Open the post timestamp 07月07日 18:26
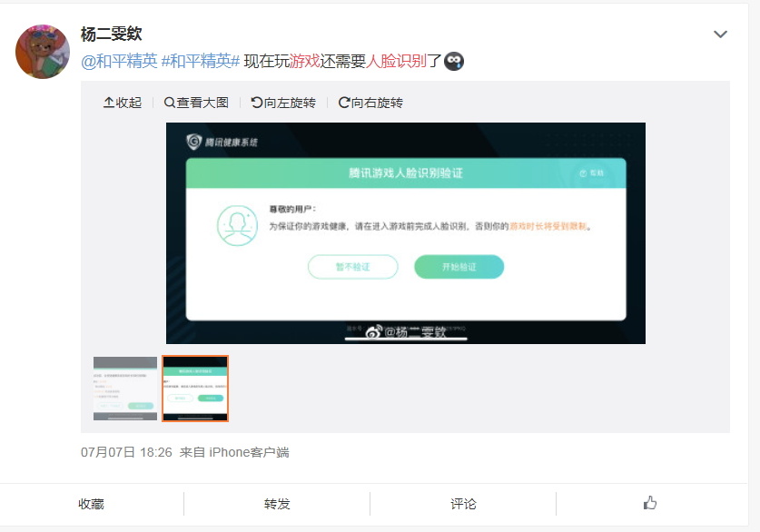 [x=126, y=452]
